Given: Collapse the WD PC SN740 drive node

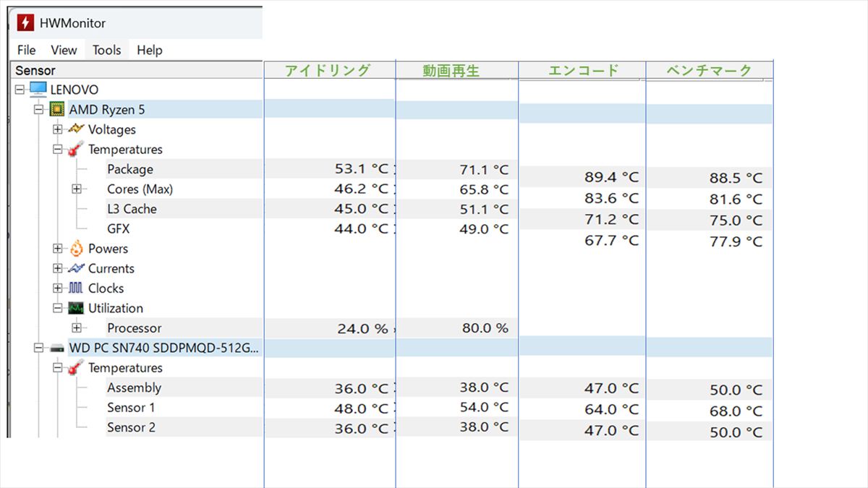Looking at the screenshot, I should click(38, 348).
